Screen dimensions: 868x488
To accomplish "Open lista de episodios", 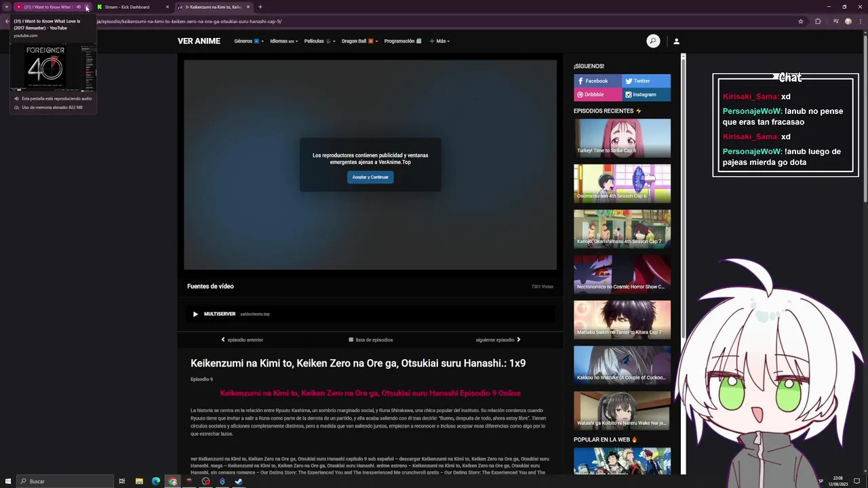I will pyautogui.click(x=370, y=340).
